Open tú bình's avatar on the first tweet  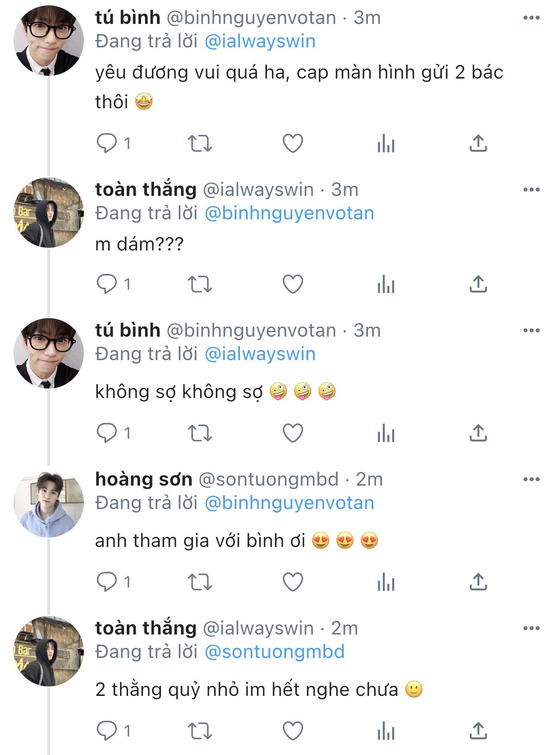[49, 41]
